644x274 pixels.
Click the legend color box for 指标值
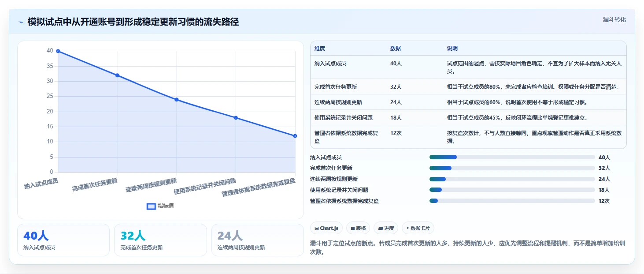click(x=151, y=206)
